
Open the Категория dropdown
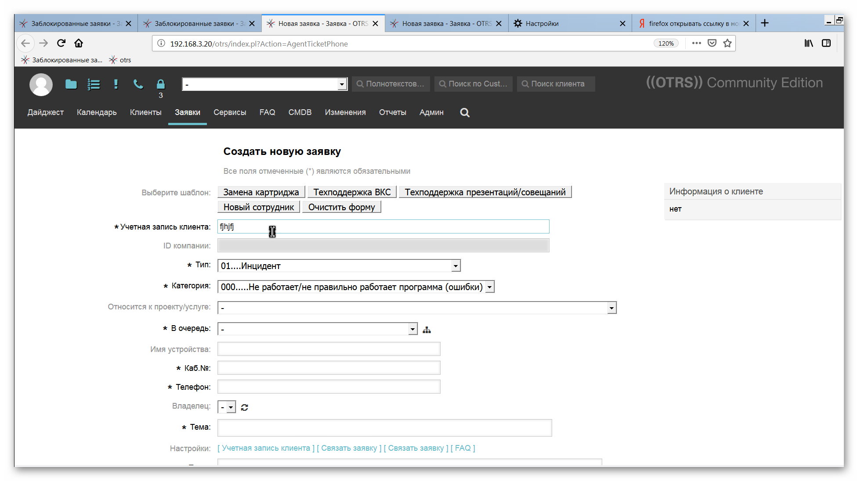tap(356, 287)
